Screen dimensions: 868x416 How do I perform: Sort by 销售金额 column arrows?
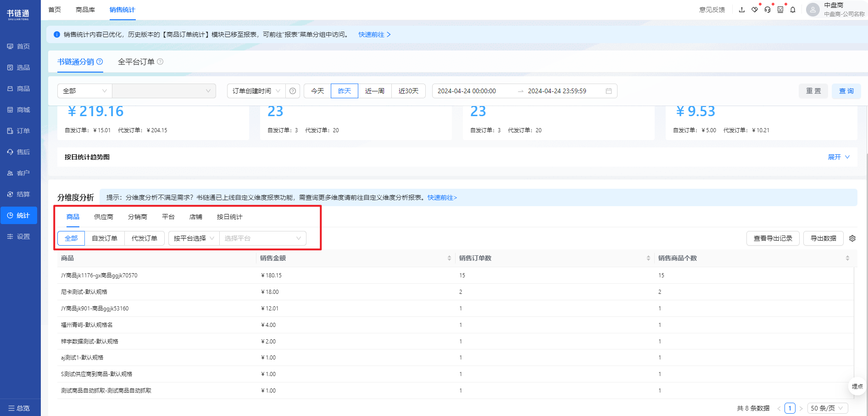[x=449, y=258]
